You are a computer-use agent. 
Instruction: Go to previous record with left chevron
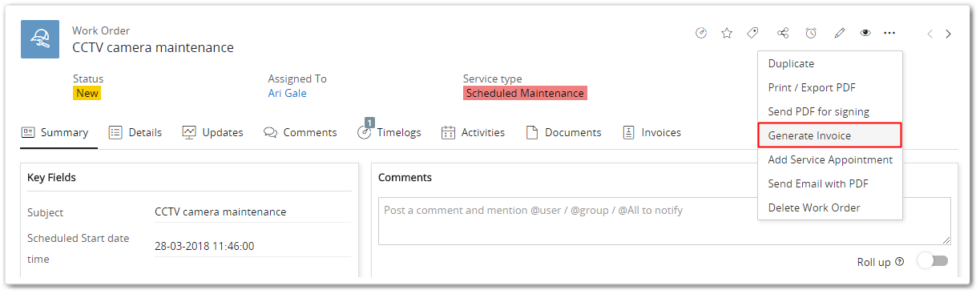(x=930, y=34)
